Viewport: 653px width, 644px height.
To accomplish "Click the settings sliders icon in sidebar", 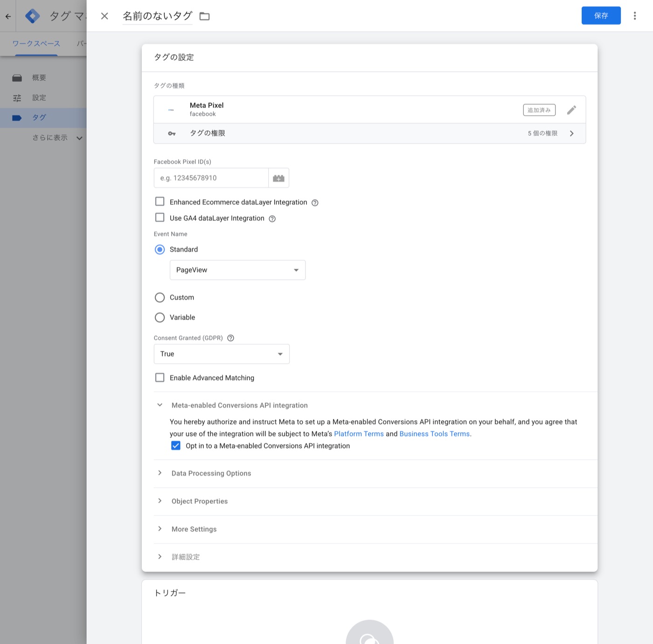I will click(17, 98).
